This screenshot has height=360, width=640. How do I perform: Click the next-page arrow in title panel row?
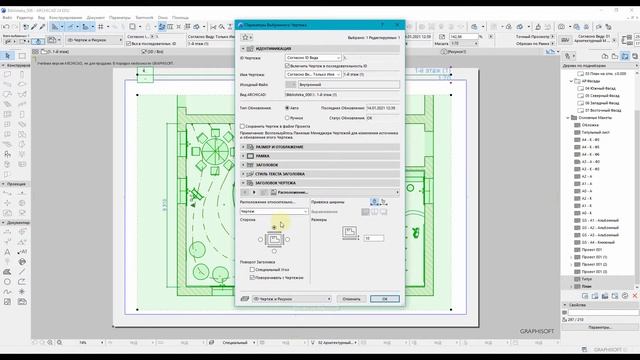point(254,192)
